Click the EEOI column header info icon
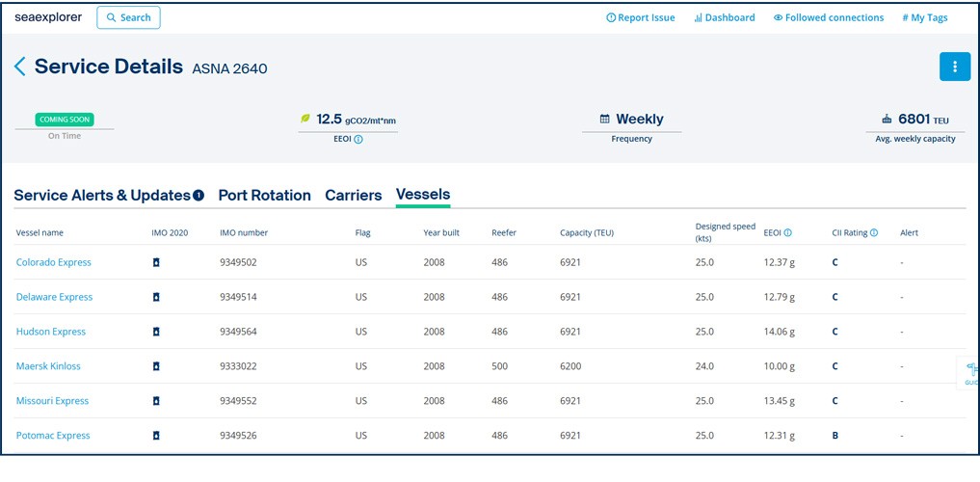Viewport: 980px width, 482px height. coord(788,232)
